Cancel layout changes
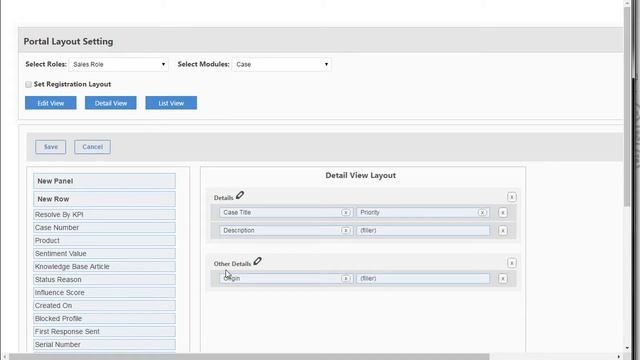This screenshot has height=360, width=640. point(92,147)
